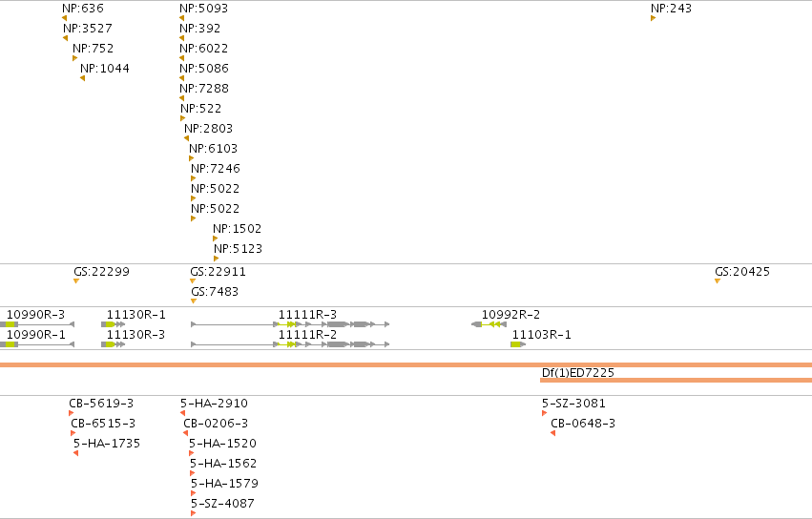
Task: Click the CB-0206-3 insertion label
Action: coord(216,424)
